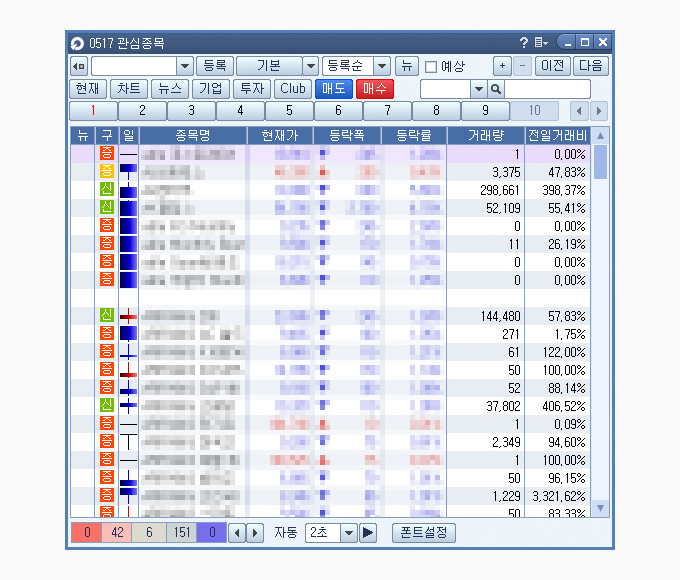Click the bottom next page arrow

(255, 533)
